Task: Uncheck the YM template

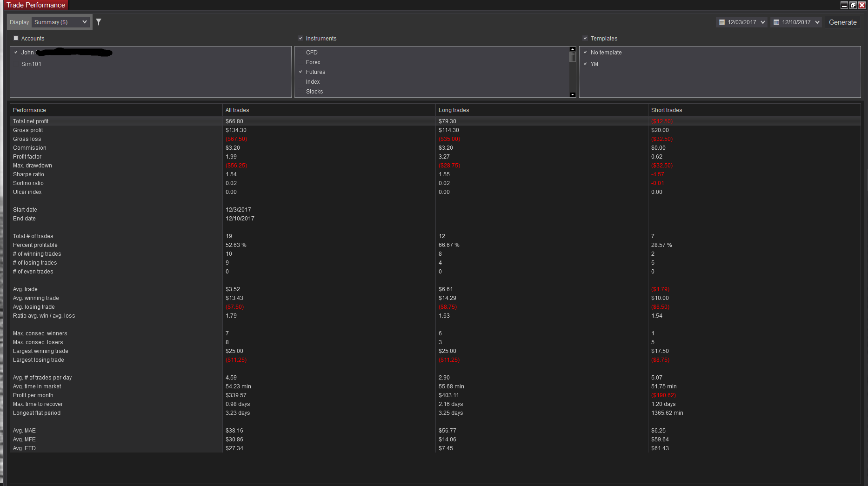Action: 585,64
